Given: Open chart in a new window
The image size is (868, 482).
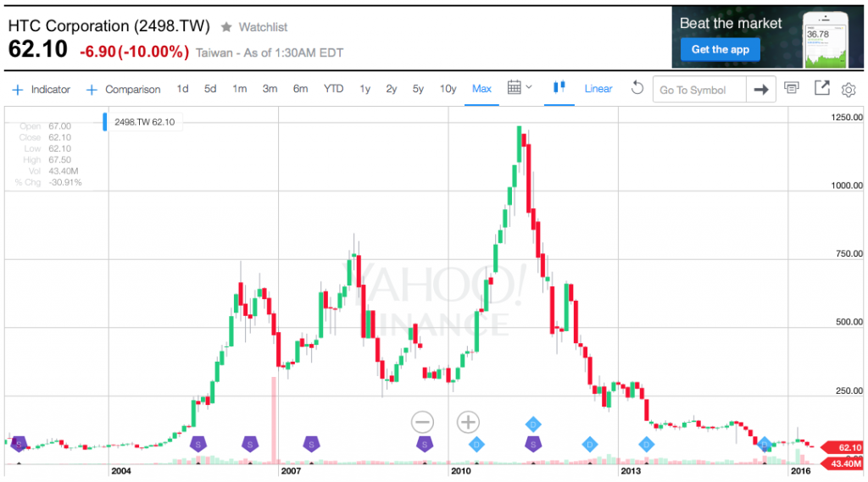Looking at the screenshot, I should point(822,87).
